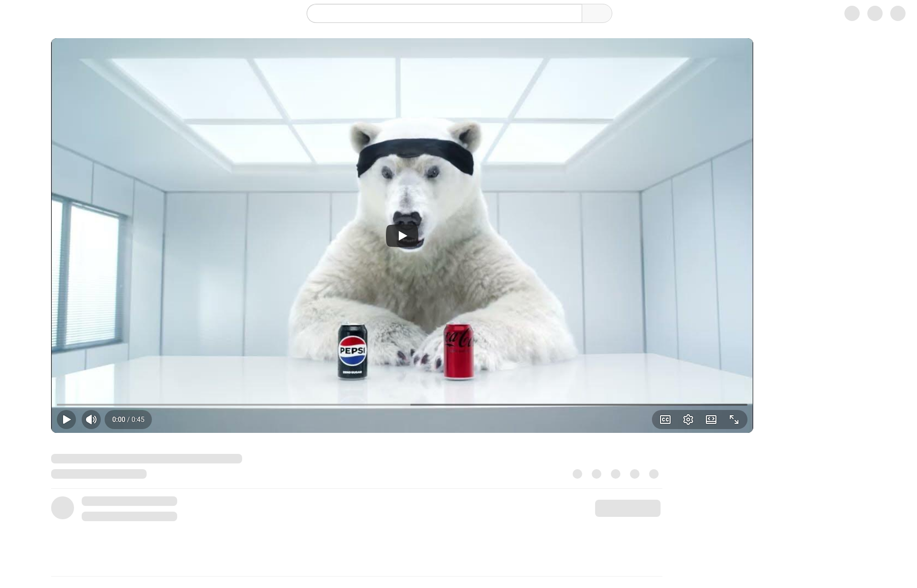The width and height of the screenshot is (917, 588).
Task: Enter fullscreen using the diagonal arrows icon
Action: 734,420
